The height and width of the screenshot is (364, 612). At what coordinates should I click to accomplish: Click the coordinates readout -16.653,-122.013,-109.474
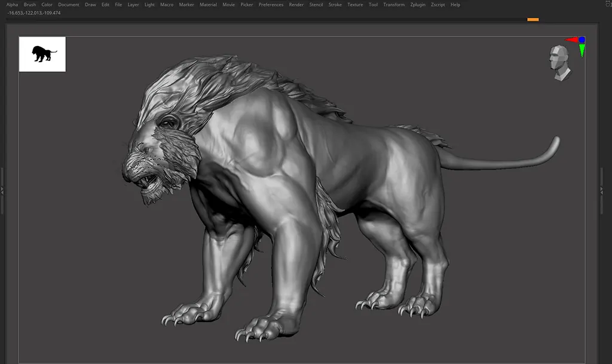pyautogui.click(x=34, y=13)
